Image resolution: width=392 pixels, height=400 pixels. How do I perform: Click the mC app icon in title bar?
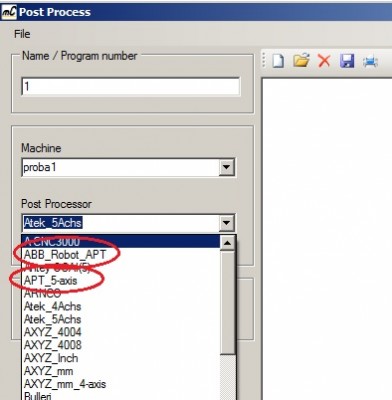[x=9, y=12]
